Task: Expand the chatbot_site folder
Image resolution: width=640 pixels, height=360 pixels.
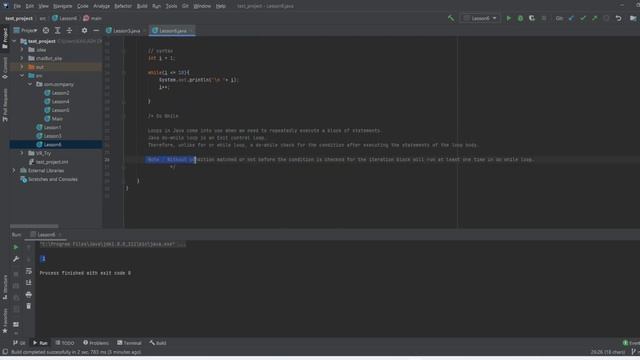Action: point(22,58)
